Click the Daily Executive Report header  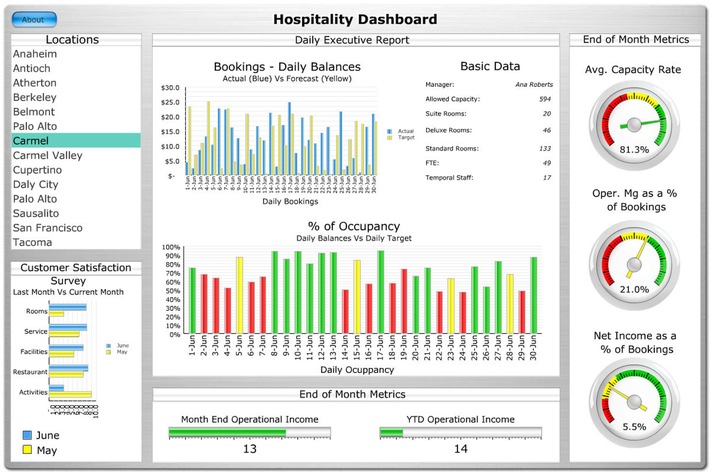[x=352, y=40]
